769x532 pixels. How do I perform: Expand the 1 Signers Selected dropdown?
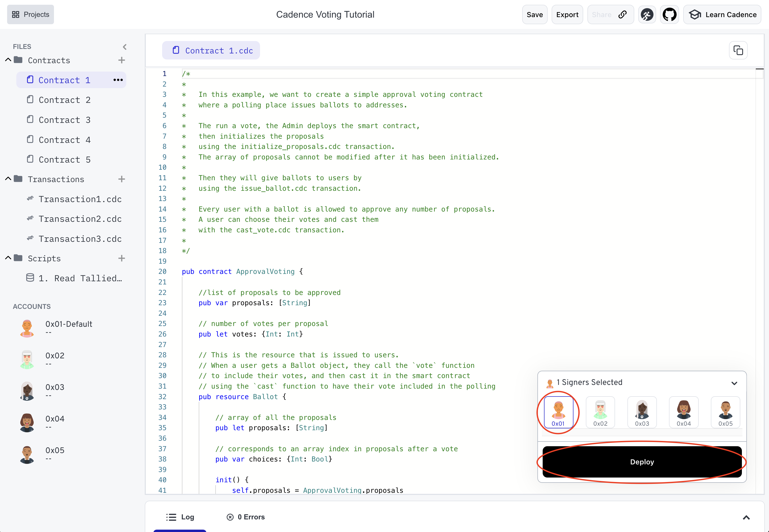click(x=735, y=383)
